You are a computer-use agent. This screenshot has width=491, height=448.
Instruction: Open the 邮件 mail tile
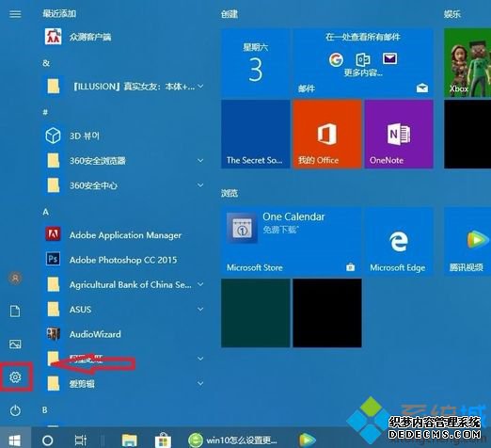pyautogui.click(x=363, y=62)
